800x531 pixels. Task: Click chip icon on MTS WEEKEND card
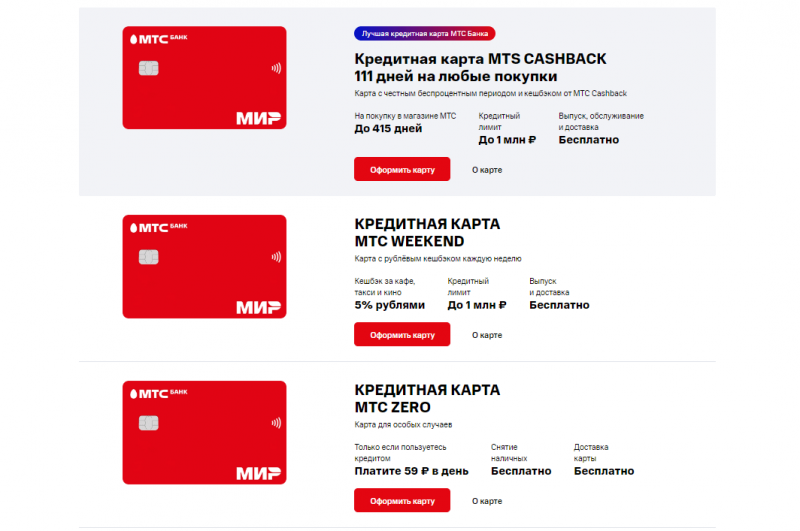click(148, 257)
